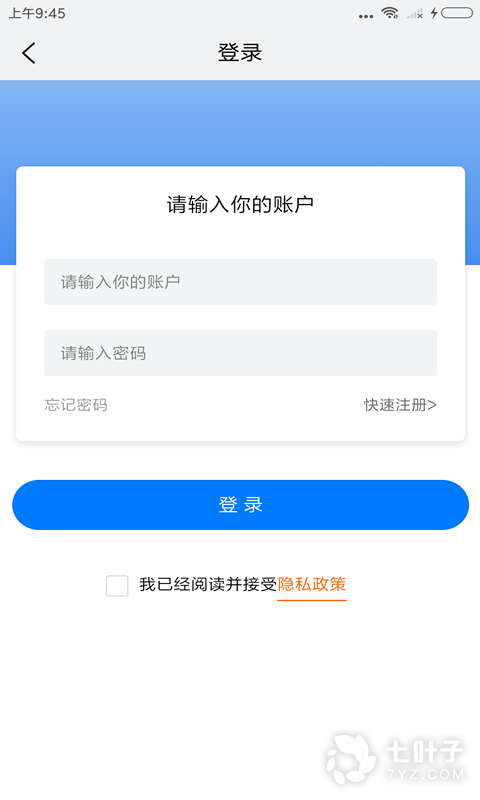
Task: Tap the battery indicator icon
Action: coord(457,13)
